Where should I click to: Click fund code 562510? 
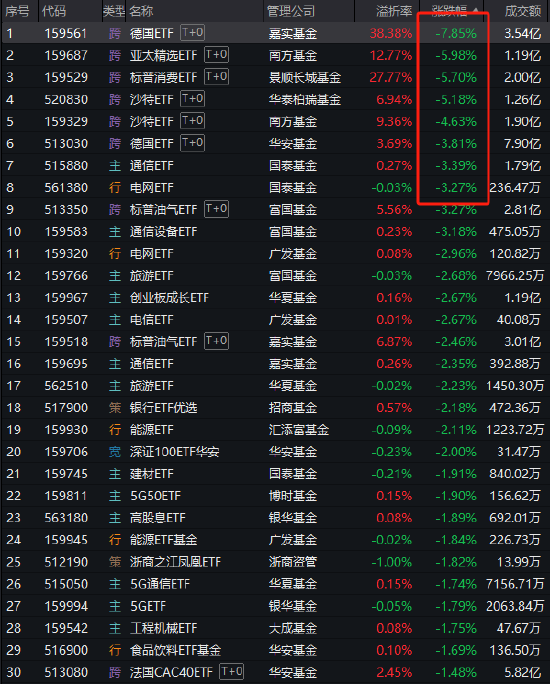pyautogui.click(x=66, y=386)
